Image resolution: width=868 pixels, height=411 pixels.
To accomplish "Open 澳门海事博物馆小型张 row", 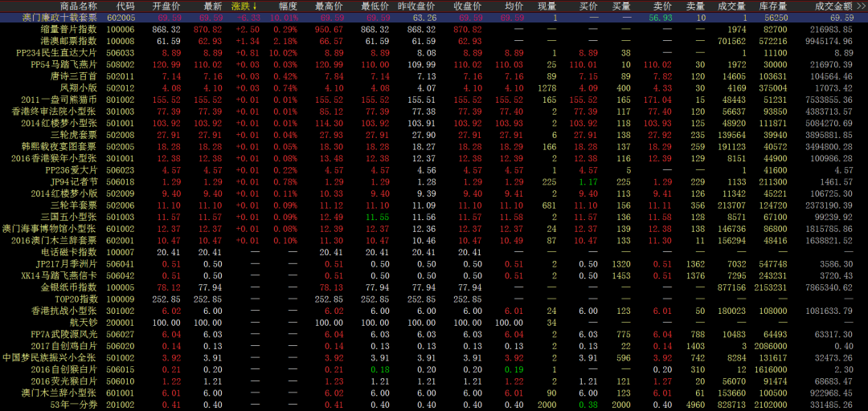I will click(x=434, y=229).
